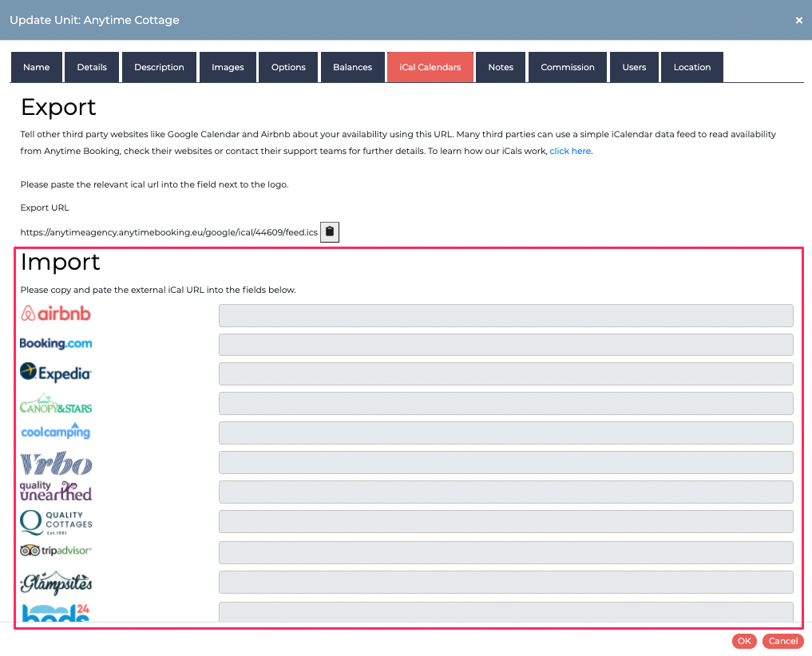
Task: Focus the Quality Cottages URL field
Action: click(x=506, y=521)
